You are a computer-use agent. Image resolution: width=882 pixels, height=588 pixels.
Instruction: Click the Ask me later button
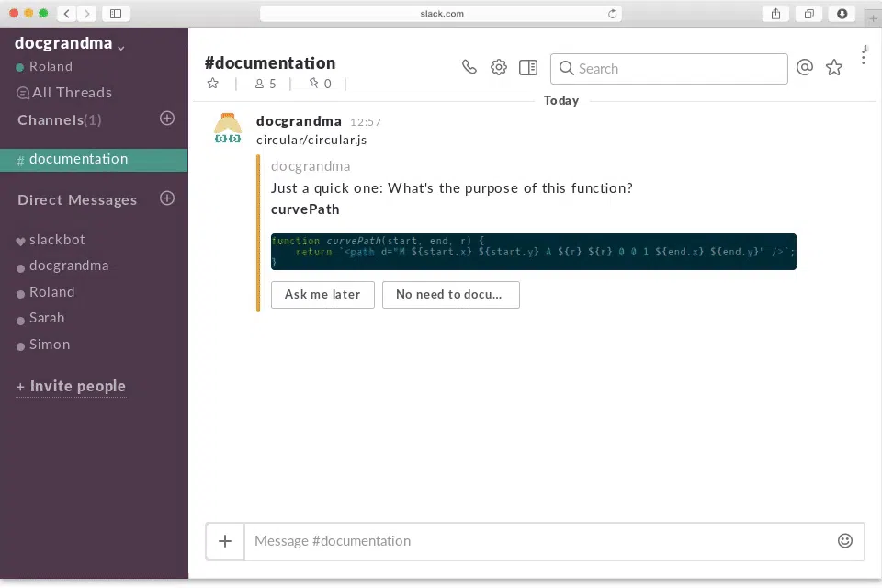pos(322,294)
